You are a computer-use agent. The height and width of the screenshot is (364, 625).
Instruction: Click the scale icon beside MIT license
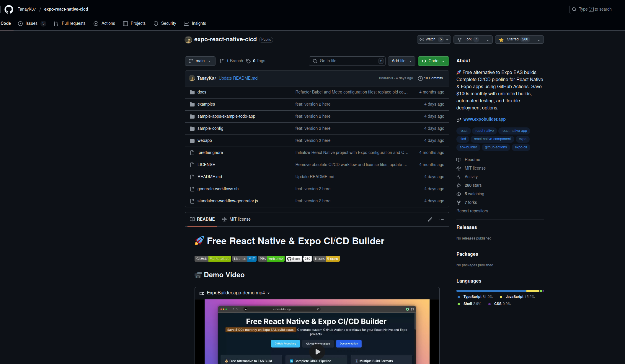point(459,168)
